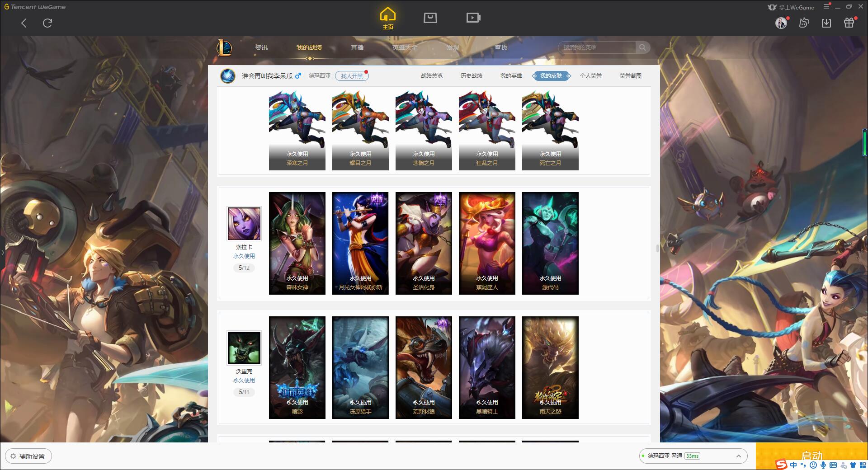Select the 狂乱之月 chroma skin
The width and height of the screenshot is (868, 470).
click(487, 130)
